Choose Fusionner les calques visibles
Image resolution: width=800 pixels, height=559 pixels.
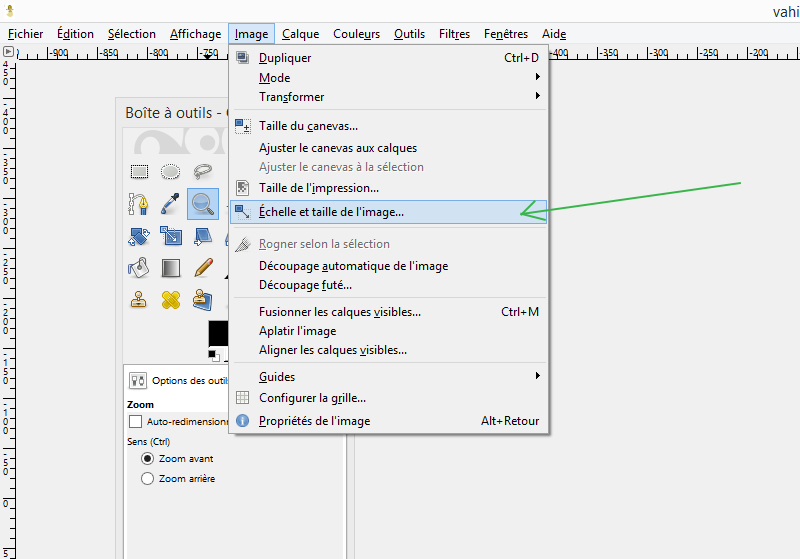[x=389, y=312]
